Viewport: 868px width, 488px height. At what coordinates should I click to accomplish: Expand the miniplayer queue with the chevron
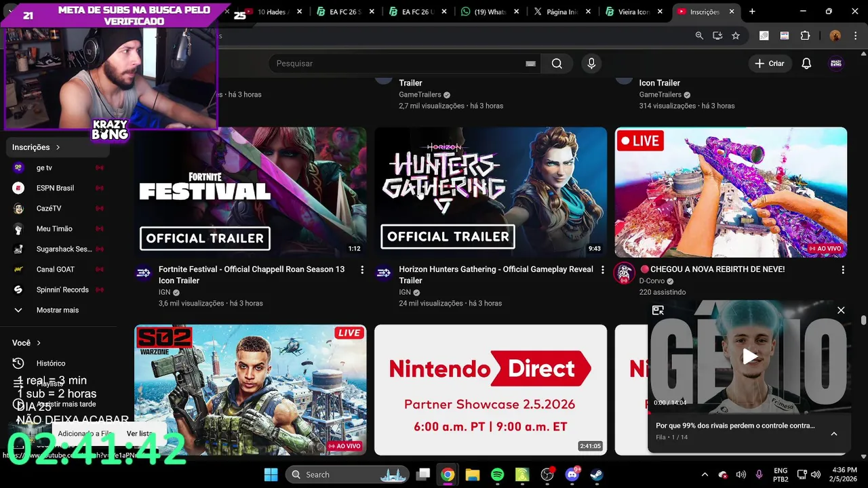click(x=834, y=434)
